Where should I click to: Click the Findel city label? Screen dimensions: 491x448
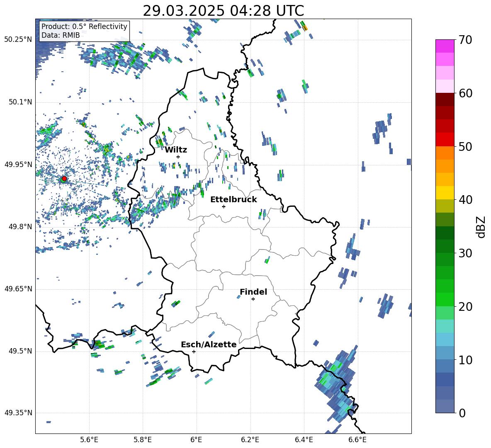point(253,292)
